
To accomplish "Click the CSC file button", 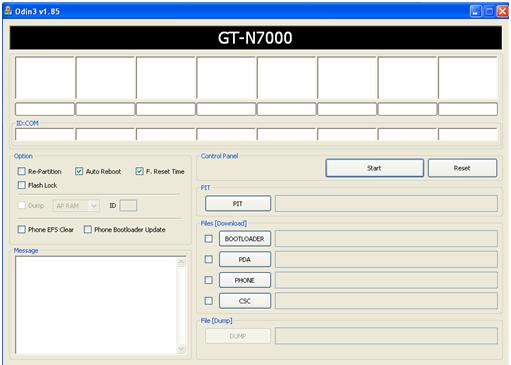I will click(245, 301).
